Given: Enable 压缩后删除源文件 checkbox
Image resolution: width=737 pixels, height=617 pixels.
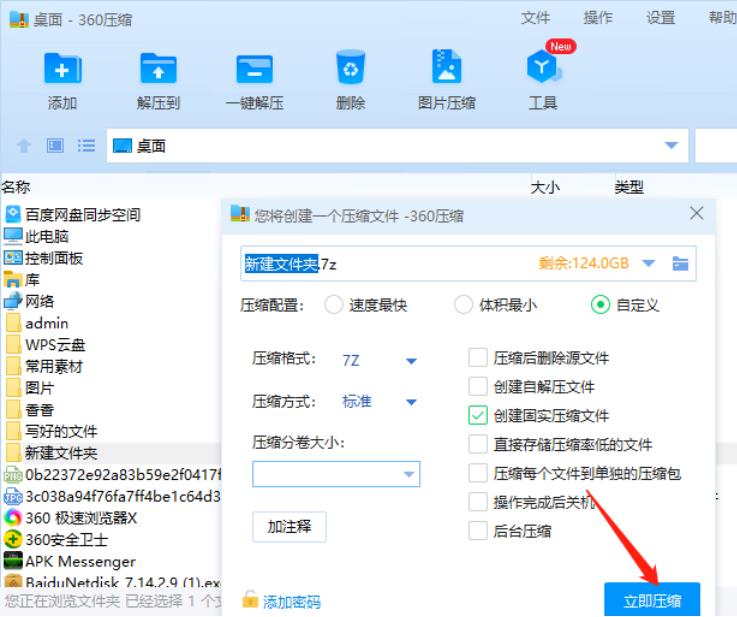Looking at the screenshot, I should click(478, 357).
